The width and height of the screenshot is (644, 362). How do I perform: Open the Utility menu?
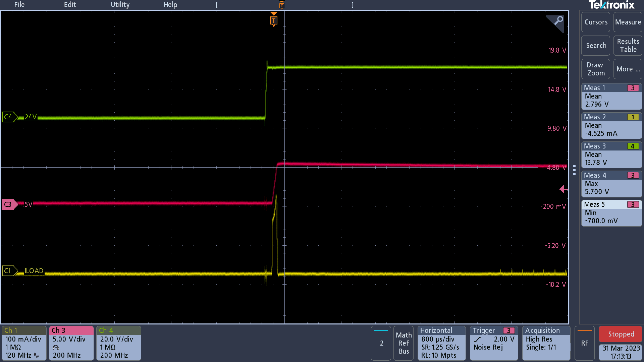tap(120, 5)
